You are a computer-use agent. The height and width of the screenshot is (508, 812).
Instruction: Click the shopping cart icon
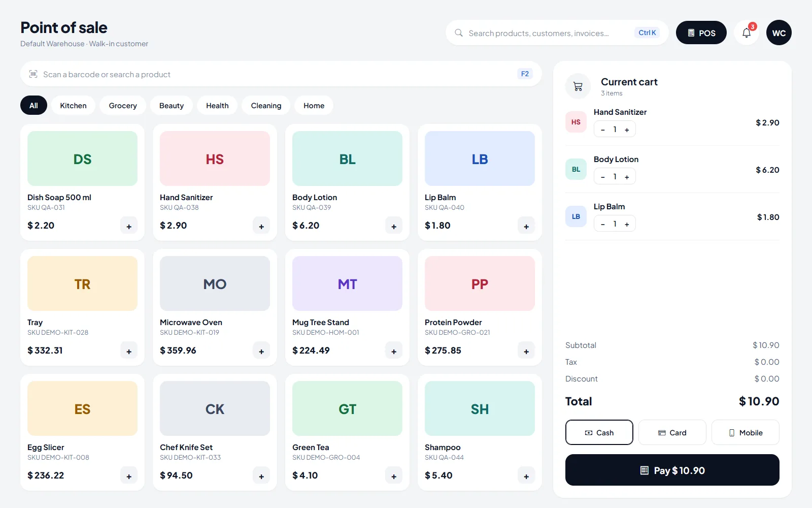tap(578, 86)
